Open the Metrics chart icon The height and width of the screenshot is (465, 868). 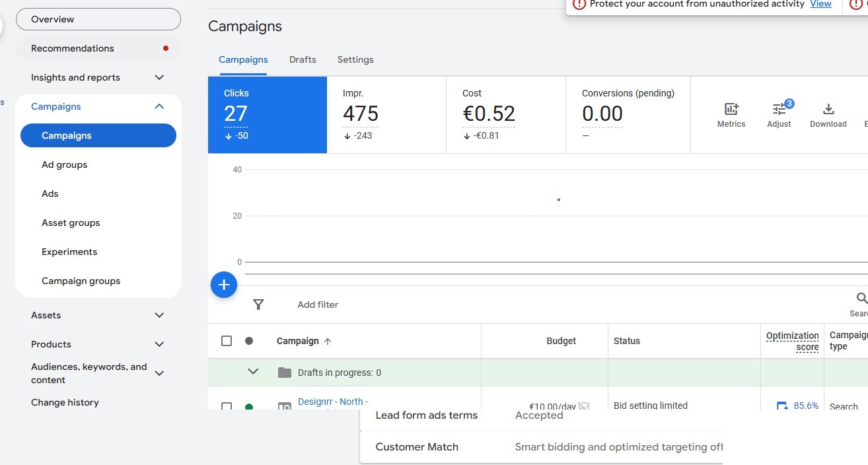731,109
